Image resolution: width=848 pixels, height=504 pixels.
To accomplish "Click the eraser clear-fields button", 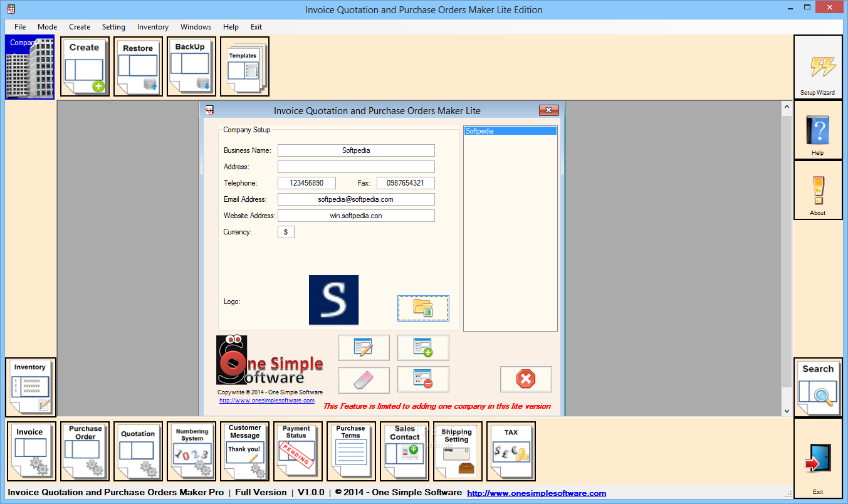I will tap(364, 379).
